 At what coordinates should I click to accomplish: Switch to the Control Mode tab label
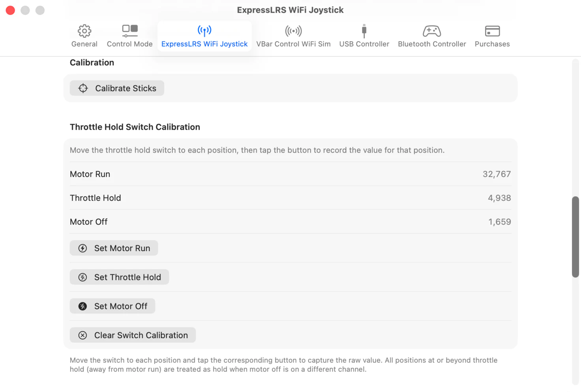pos(130,44)
